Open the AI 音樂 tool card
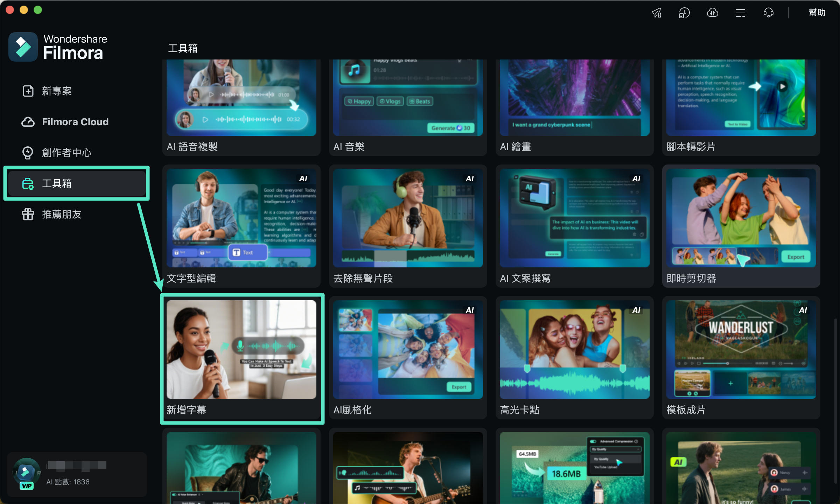 coord(408,107)
